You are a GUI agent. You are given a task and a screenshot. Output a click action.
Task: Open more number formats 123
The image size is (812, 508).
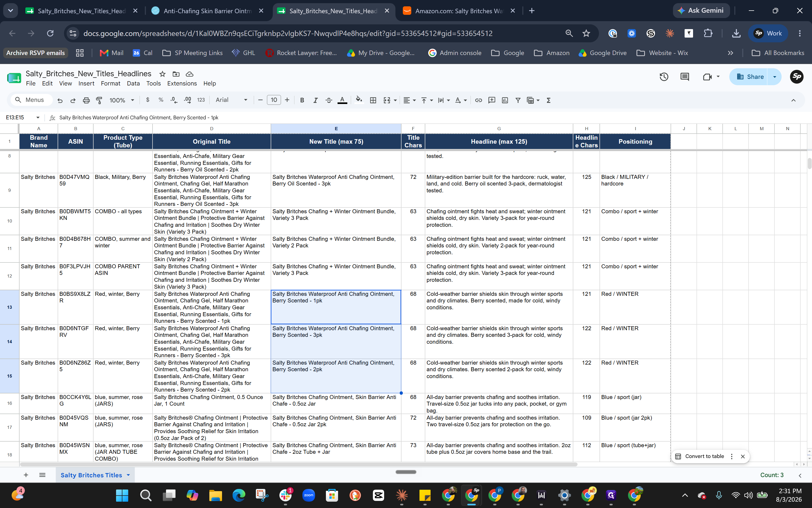[x=201, y=100]
